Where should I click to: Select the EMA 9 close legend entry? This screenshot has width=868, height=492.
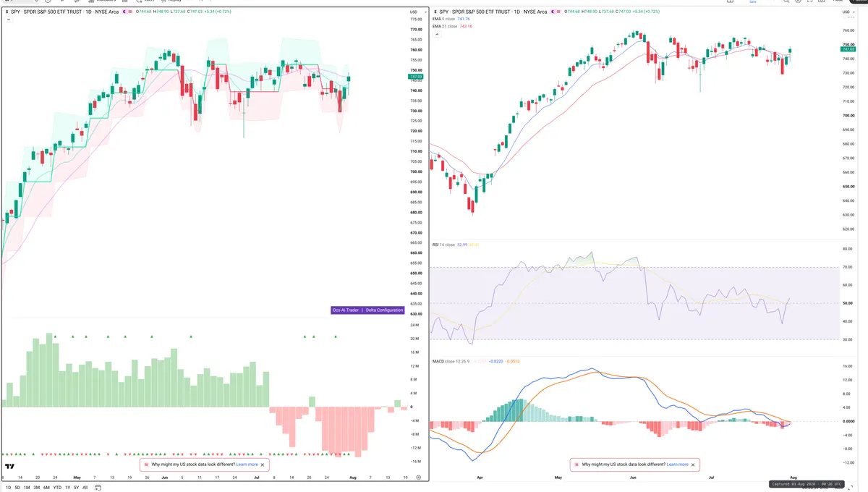(x=443, y=19)
